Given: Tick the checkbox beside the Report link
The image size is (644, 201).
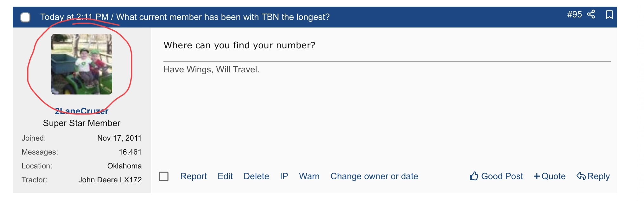Looking at the screenshot, I should [x=164, y=176].
